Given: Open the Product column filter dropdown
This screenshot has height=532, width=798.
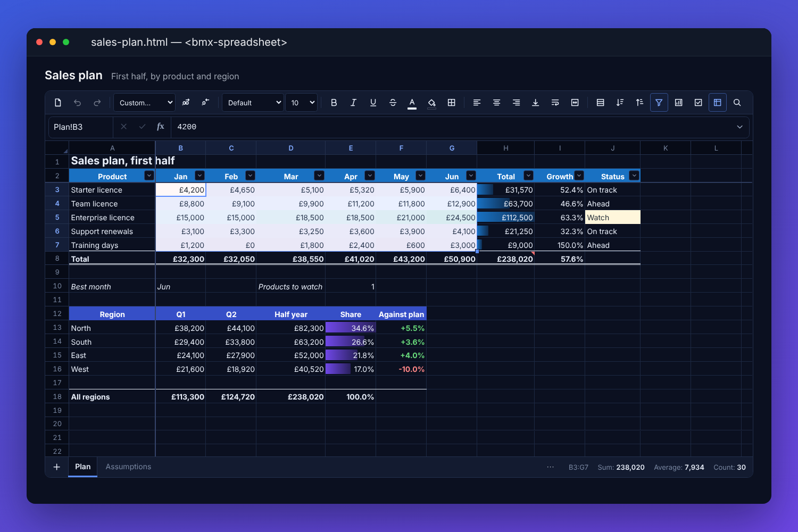Looking at the screenshot, I should coord(149,176).
